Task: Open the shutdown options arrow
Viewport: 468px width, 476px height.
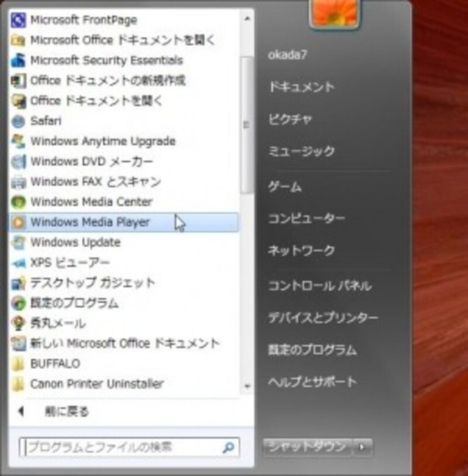Action: coord(362,447)
